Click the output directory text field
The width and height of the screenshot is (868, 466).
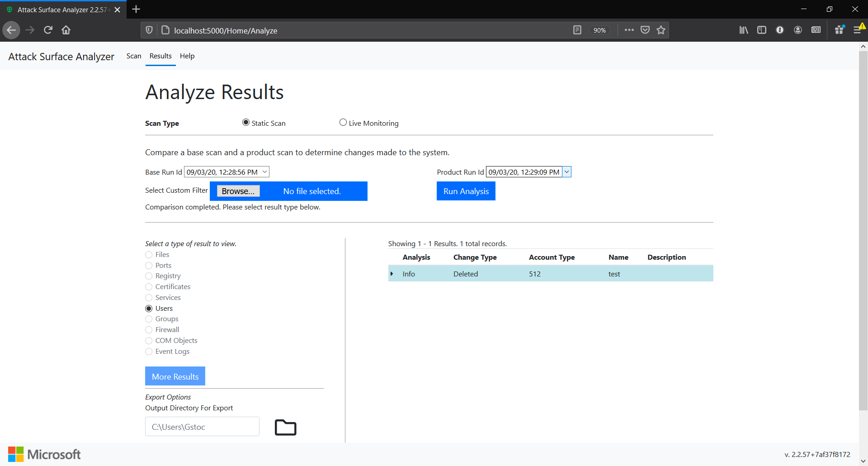tap(202, 427)
